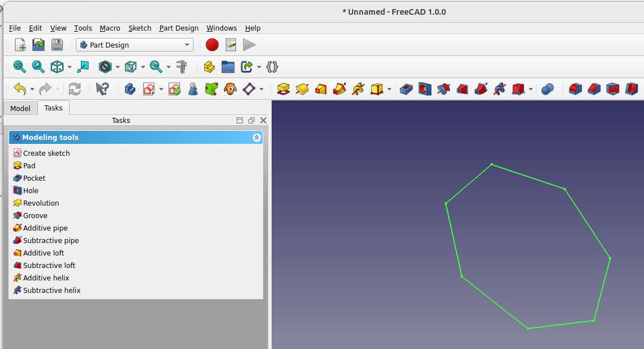
Task: Open the Sync View dropdown arrow
Action: (169, 67)
